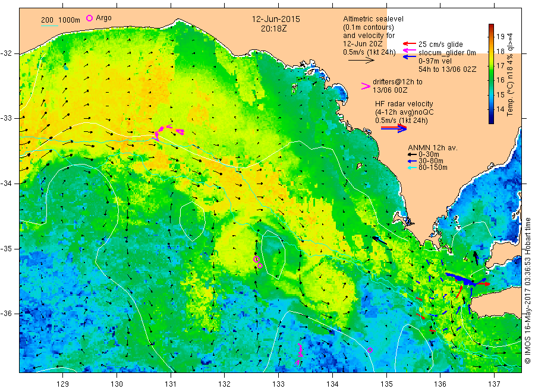This screenshot has width=535, height=392.
Task: Click the magenta drifters chevron symbol
Action: pos(366,86)
